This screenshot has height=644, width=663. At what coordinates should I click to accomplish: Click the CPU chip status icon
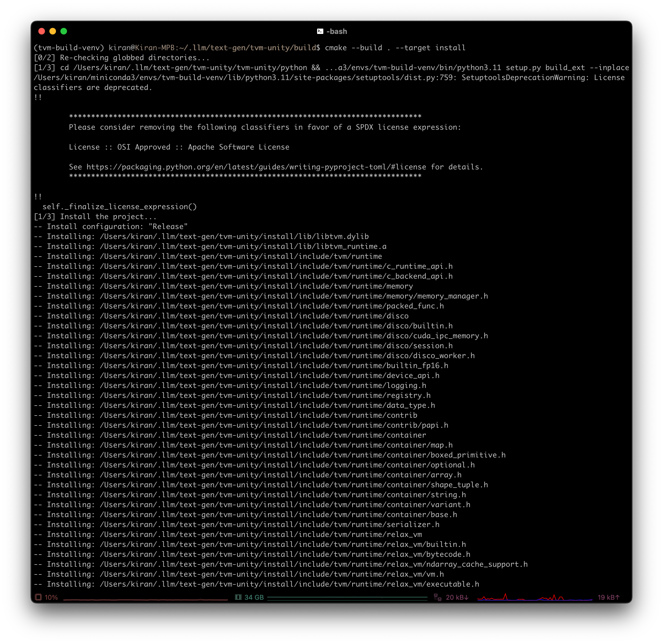[x=39, y=597]
